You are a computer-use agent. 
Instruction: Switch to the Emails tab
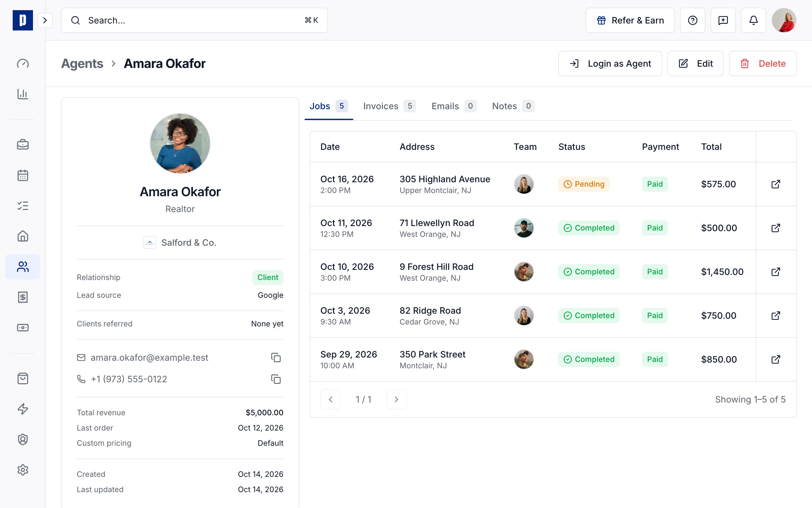pos(454,106)
